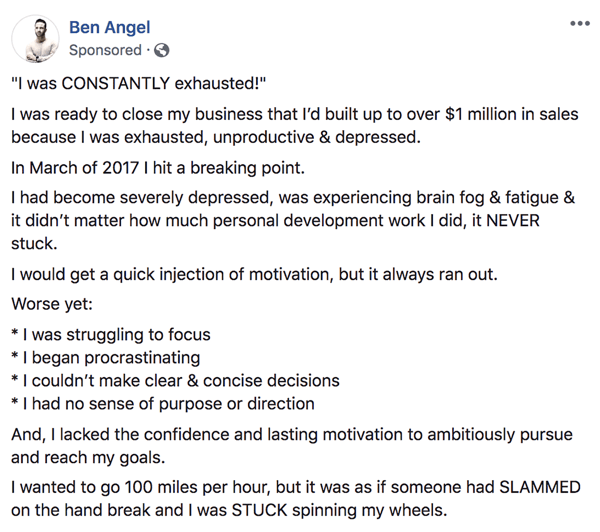The width and height of the screenshot is (600, 532).
Task: Click the word SLAMMED
Action: point(540,487)
